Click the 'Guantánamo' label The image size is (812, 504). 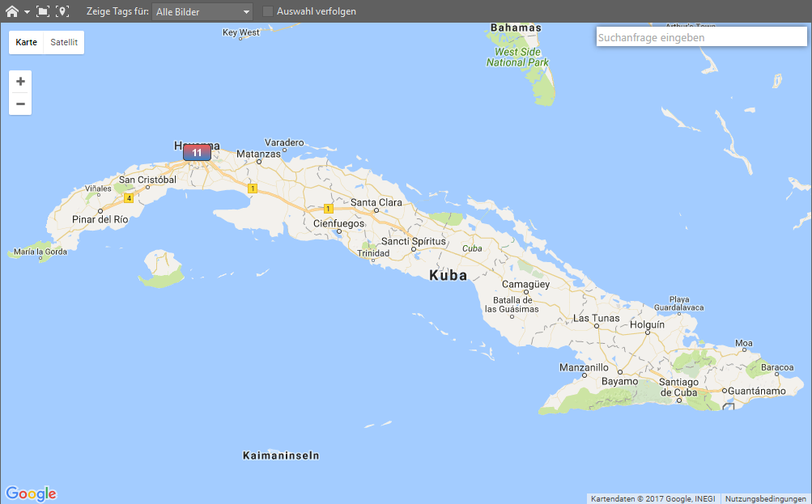coord(757,392)
